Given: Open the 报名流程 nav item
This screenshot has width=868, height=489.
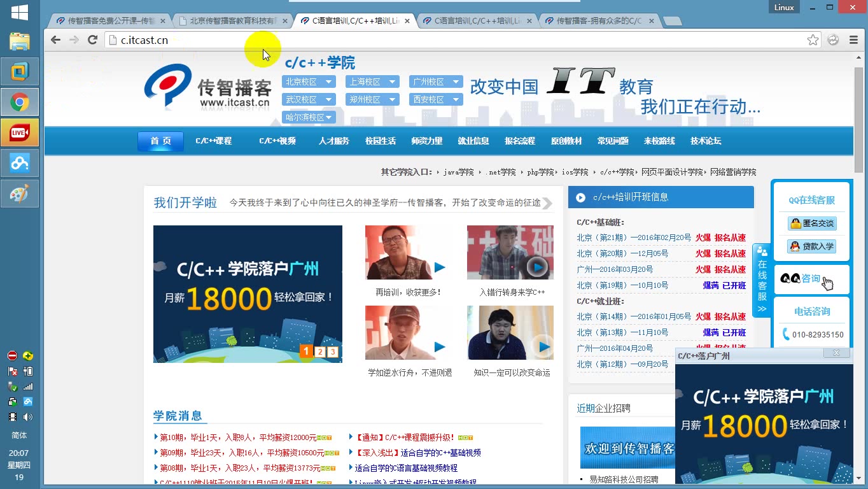Looking at the screenshot, I should point(520,141).
